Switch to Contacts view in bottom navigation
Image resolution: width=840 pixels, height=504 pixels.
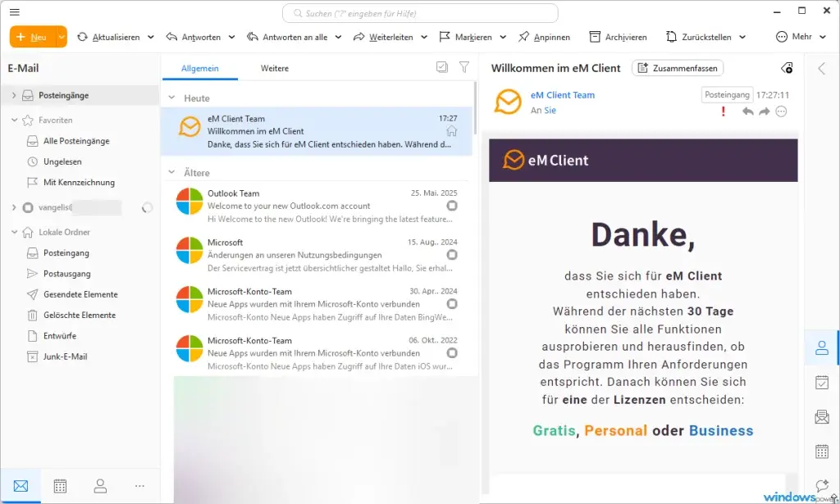(100, 486)
